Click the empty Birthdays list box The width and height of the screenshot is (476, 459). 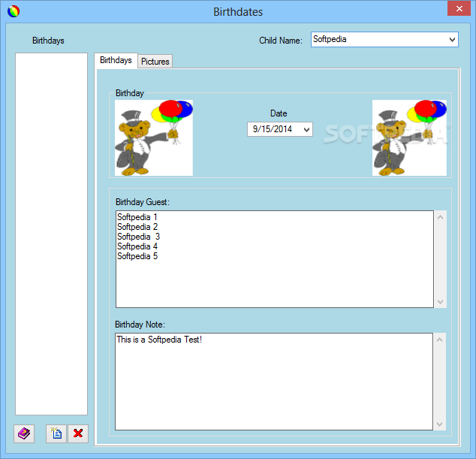click(51, 234)
